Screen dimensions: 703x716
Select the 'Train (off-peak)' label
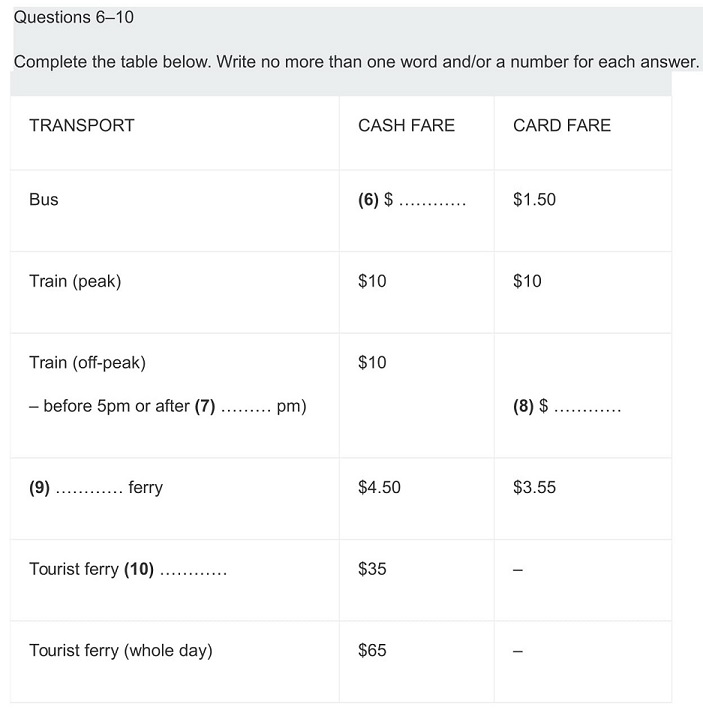click(x=87, y=363)
